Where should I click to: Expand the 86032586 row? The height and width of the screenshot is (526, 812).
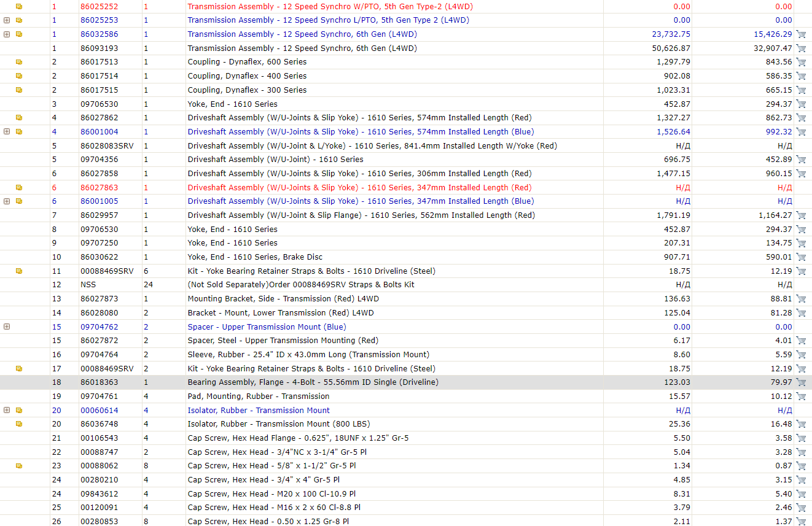pyautogui.click(x=7, y=34)
